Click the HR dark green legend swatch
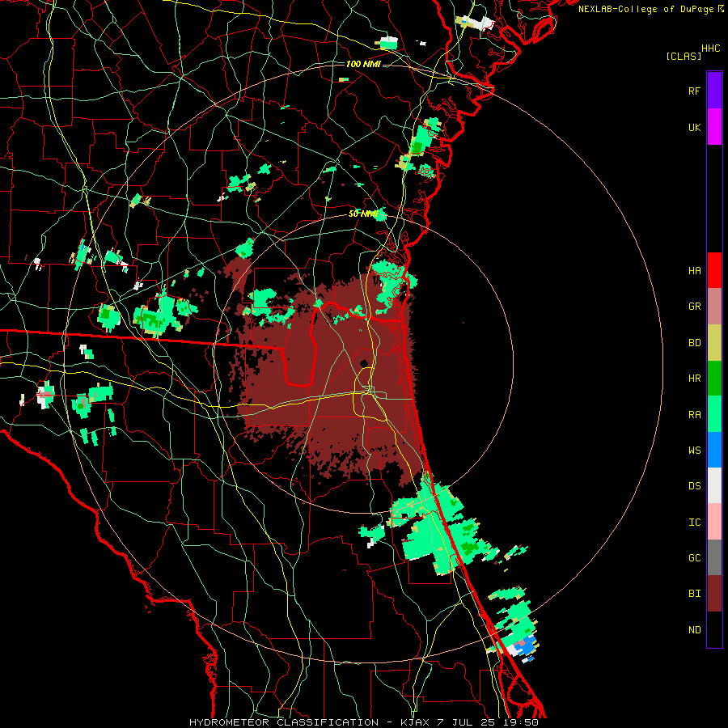This screenshot has width=728, height=728. pos(714,378)
